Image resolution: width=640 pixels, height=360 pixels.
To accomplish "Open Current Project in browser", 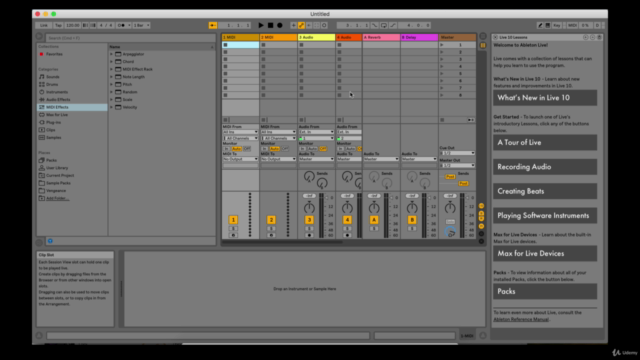I will (60, 176).
